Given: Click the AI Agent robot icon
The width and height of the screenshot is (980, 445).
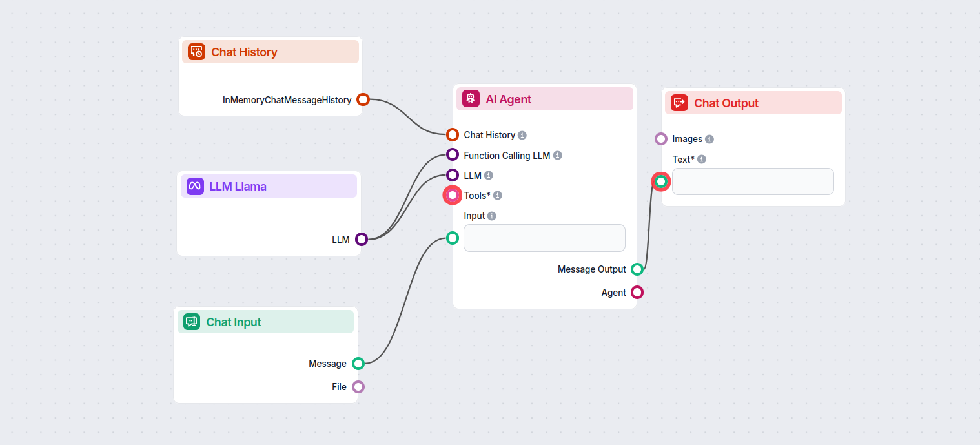Looking at the screenshot, I should (x=471, y=99).
